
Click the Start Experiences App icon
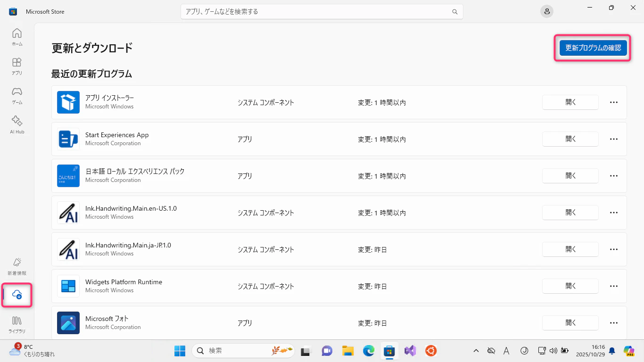(x=68, y=139)
